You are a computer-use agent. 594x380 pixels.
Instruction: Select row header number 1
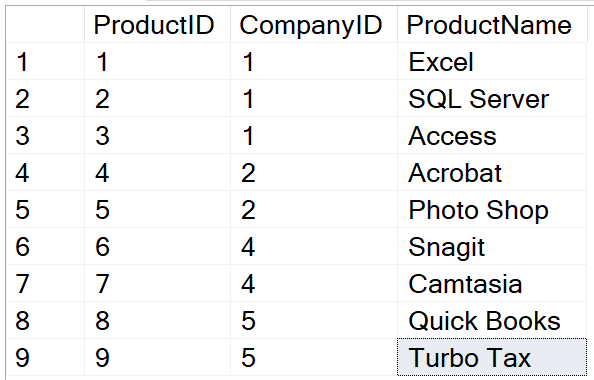point(45,61)
